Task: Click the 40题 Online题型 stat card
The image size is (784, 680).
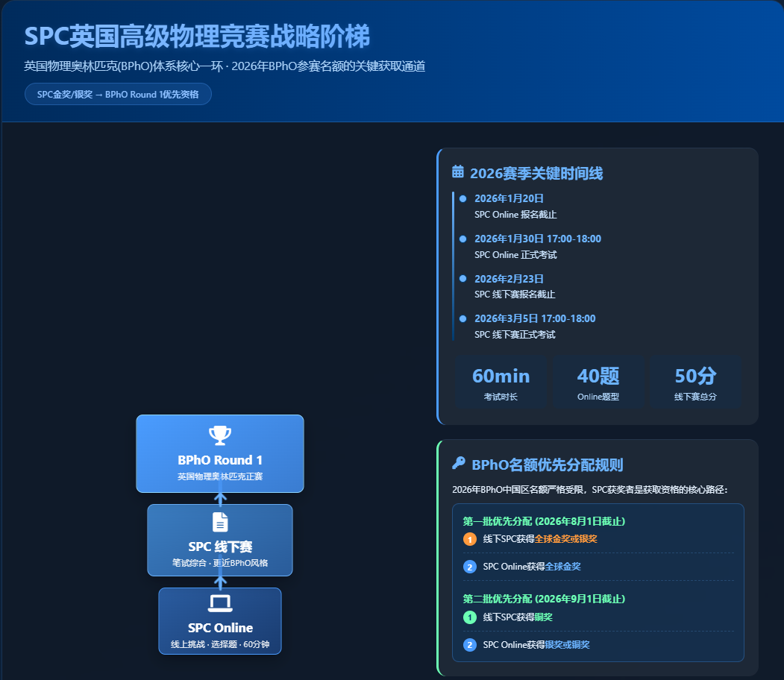Action: tap(598, 382)
